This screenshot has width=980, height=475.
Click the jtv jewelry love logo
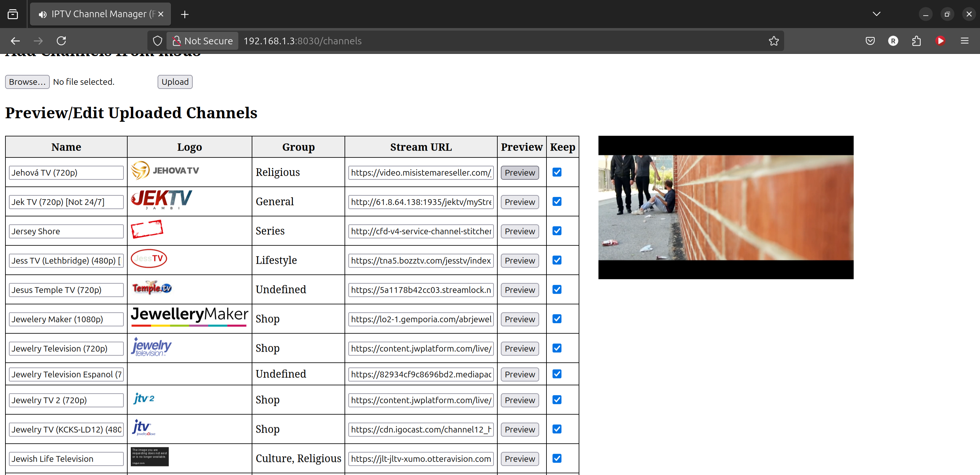click(144, 427)
